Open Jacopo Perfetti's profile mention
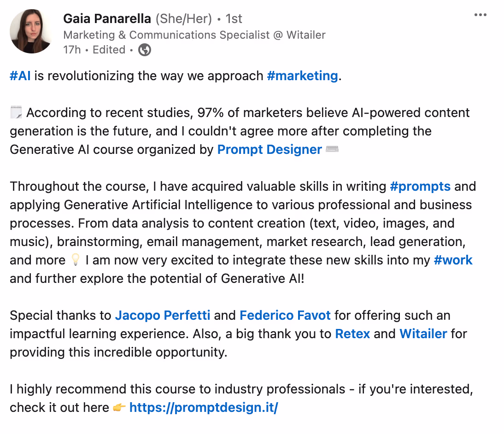 (163, 316)
